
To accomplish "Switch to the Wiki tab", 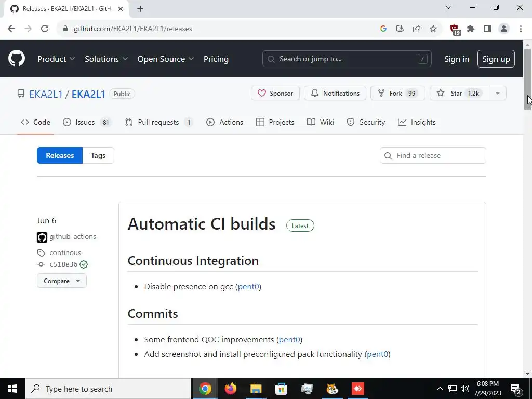I will (x=320, y=122).
